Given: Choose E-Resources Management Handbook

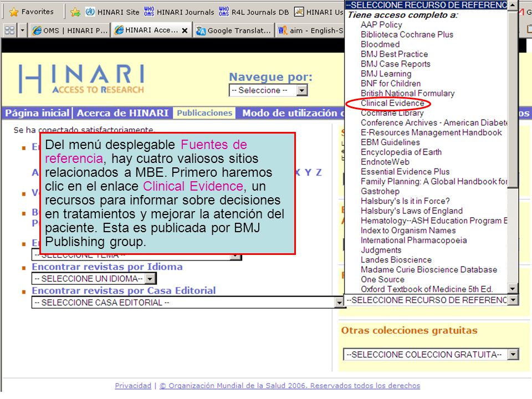Looking at the screenshot, I should [431, 132].
